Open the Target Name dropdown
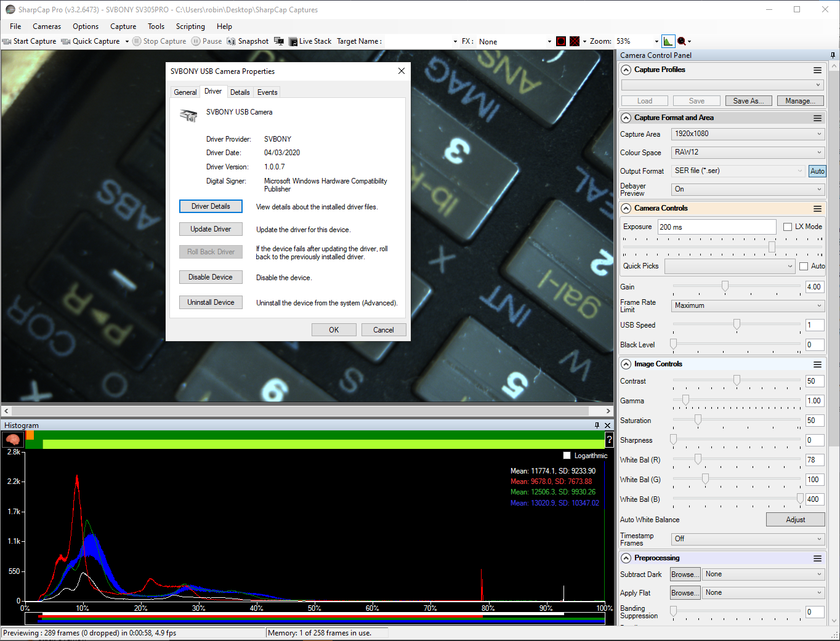 [455, 41]
